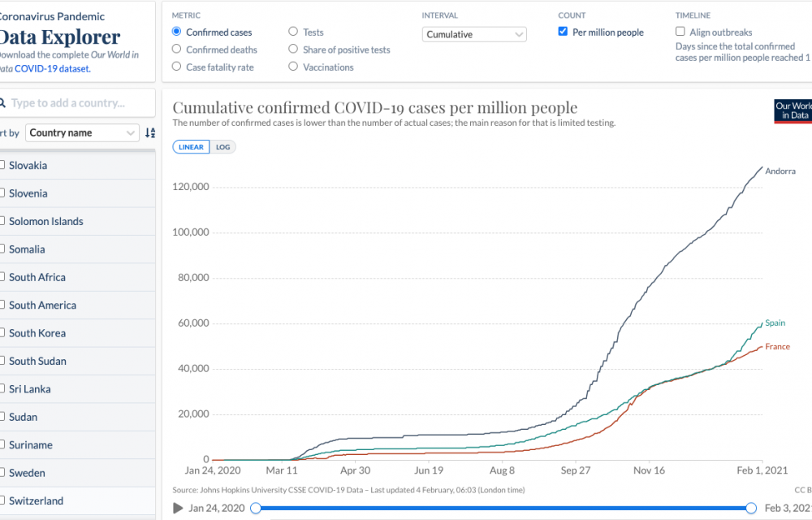Click the timeline end handle
Viewport: 812px width, 520px height.
(x=751, y=508)
